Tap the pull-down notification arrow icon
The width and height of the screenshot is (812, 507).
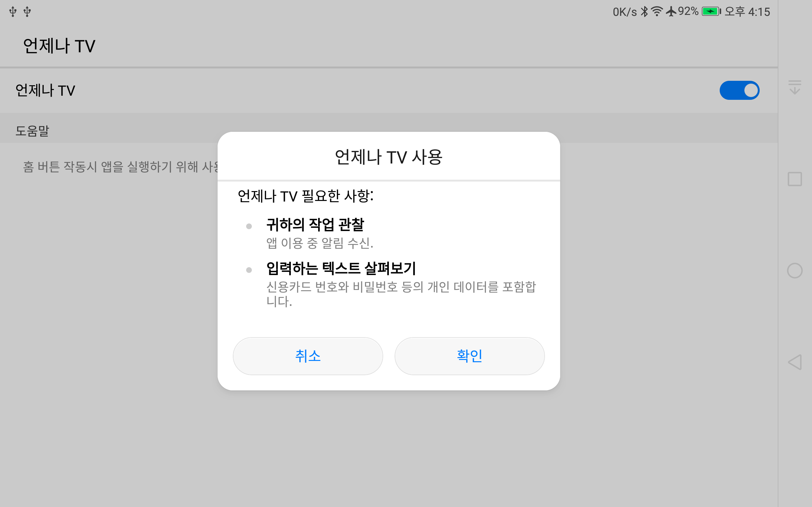pos(794,87)
